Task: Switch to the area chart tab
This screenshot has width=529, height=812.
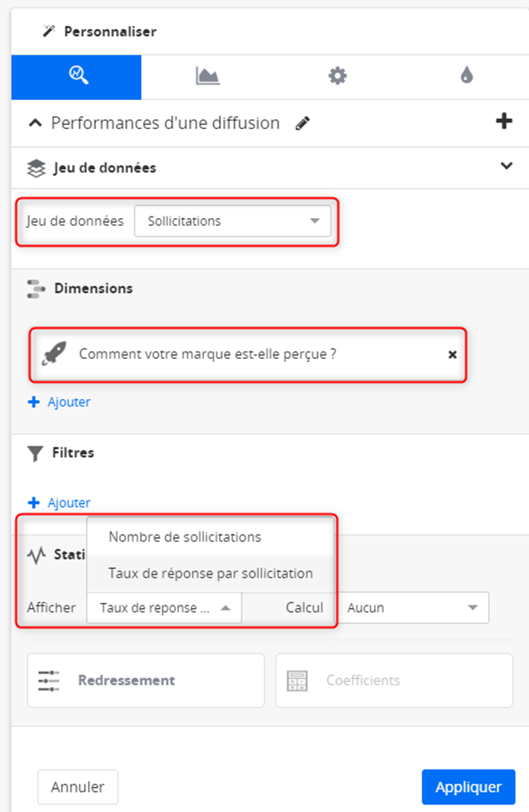Action: coord(207,77)
